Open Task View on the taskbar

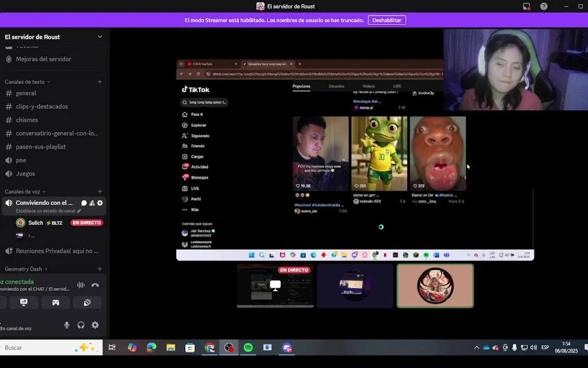coord(112,348)
